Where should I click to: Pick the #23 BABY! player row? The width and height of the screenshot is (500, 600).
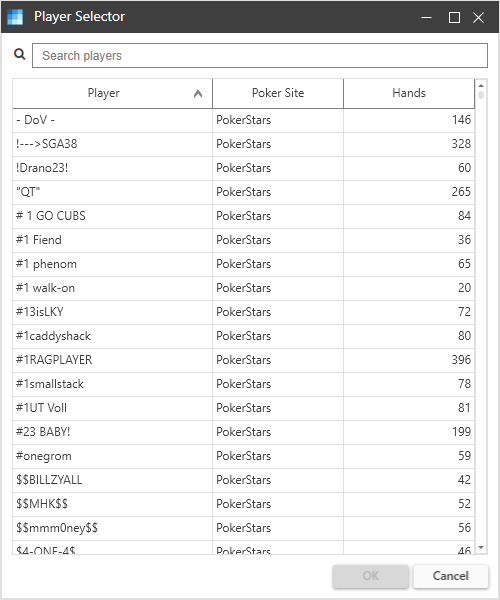tap(243, 432)
